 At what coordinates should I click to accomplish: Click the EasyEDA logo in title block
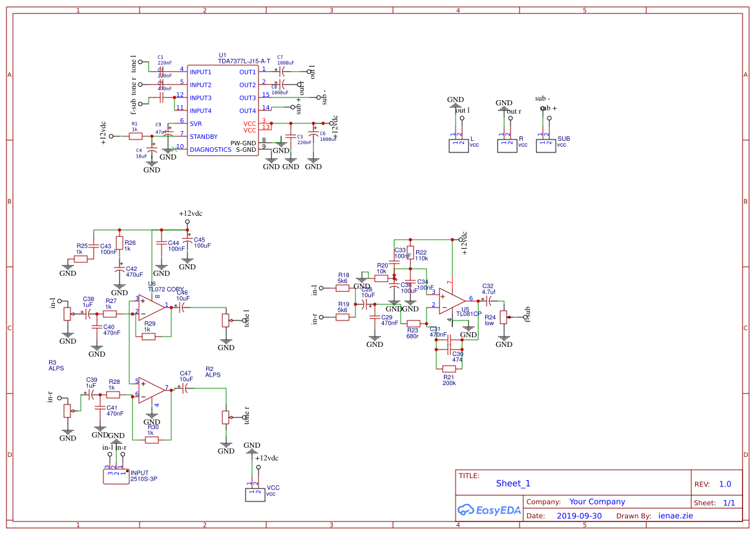pos(489,510)
